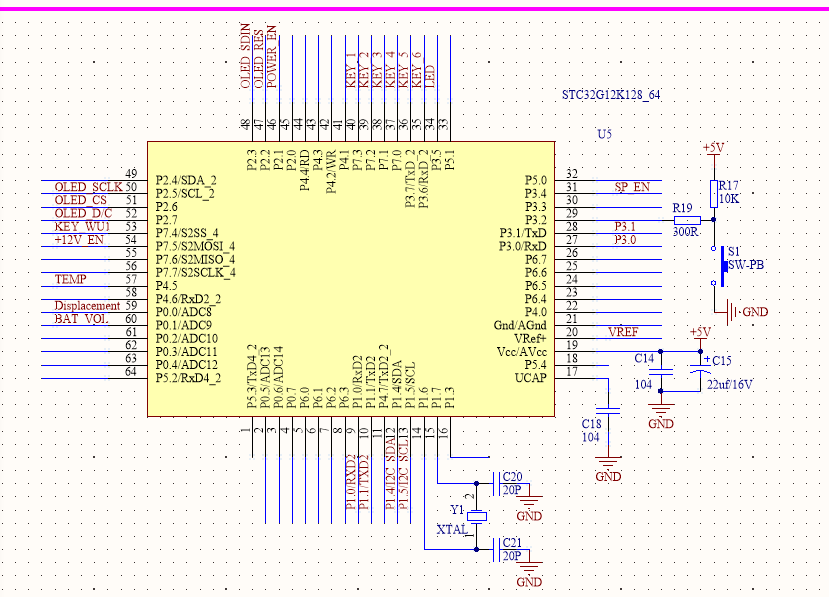Select the R17 10K resistor symbol
The image size is (829, 597).
(x=714, y=194)
